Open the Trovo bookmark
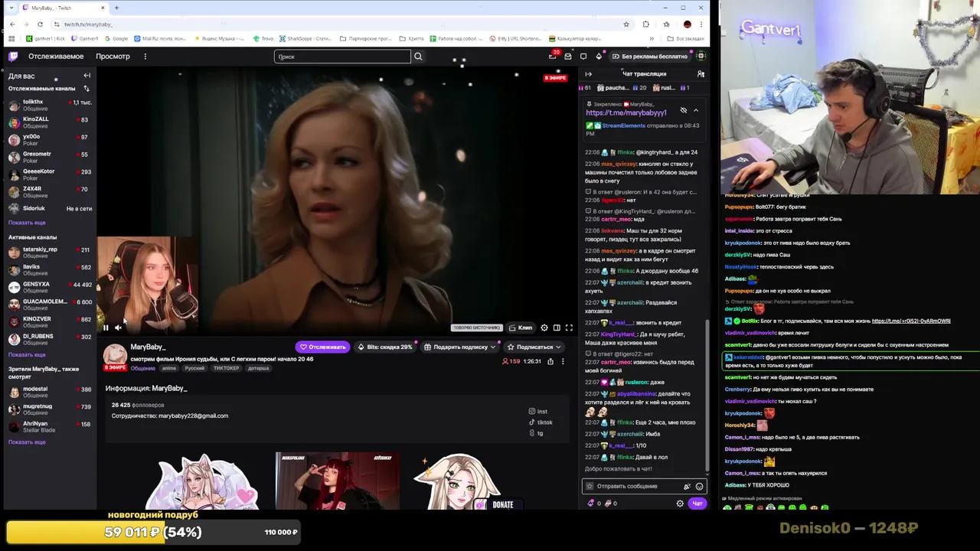 [263, 38]
